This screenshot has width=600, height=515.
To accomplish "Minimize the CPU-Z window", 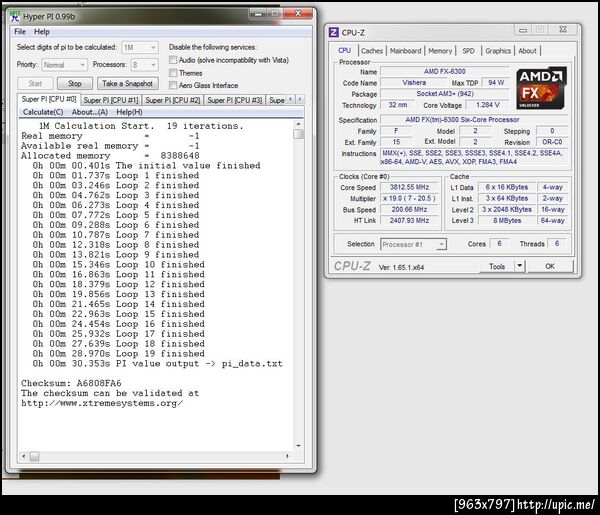I will (523, 30).
